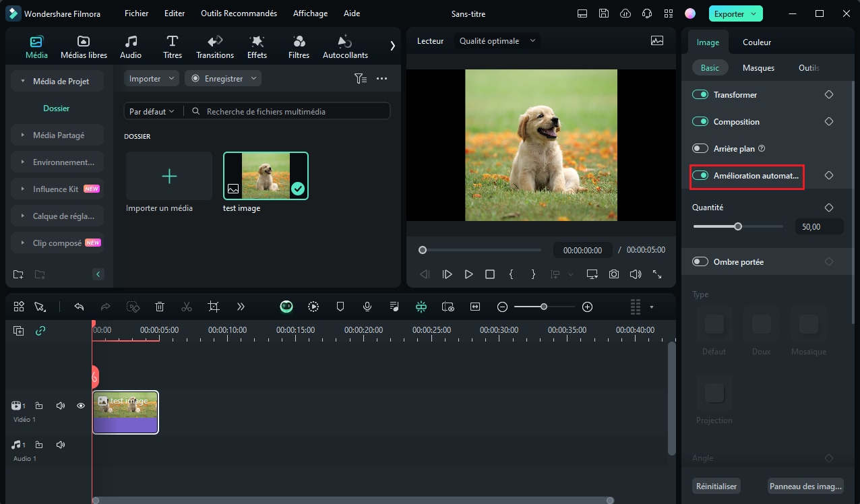Set mark in with the left brace icon
The image size is (860, 504).
[512, 274]
